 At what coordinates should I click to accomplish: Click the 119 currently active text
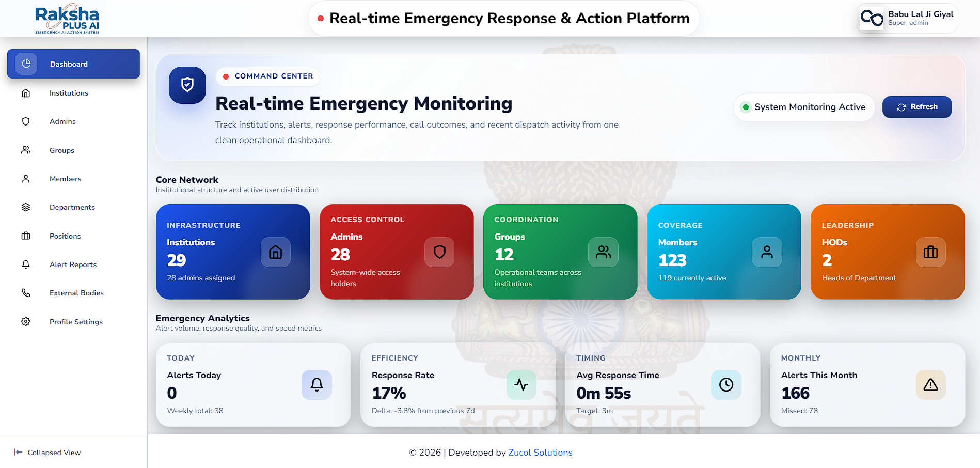click(692, 278)
